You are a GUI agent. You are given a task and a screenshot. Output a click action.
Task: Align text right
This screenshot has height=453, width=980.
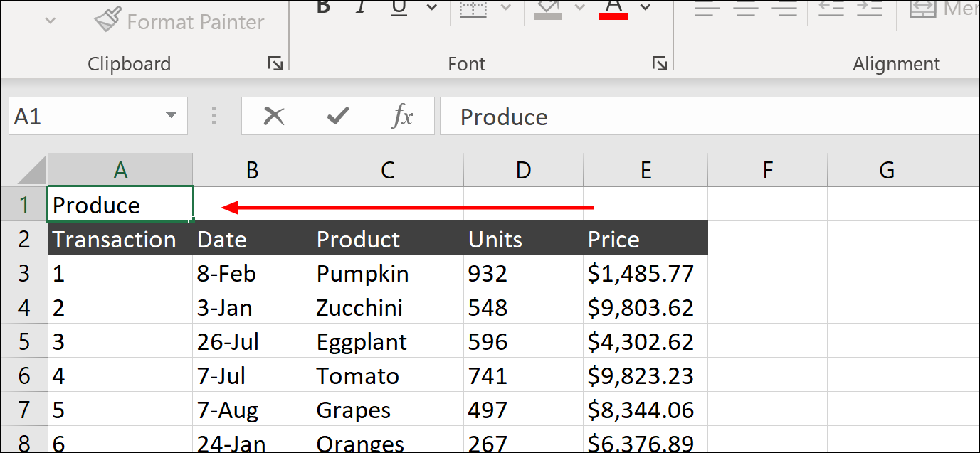(x=785, y=9)
